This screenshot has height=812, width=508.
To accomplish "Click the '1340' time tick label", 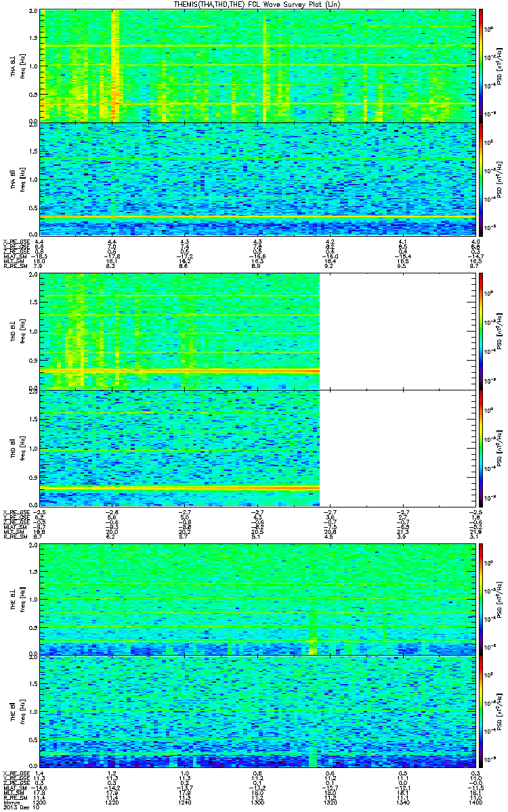I will coord(402,802).
